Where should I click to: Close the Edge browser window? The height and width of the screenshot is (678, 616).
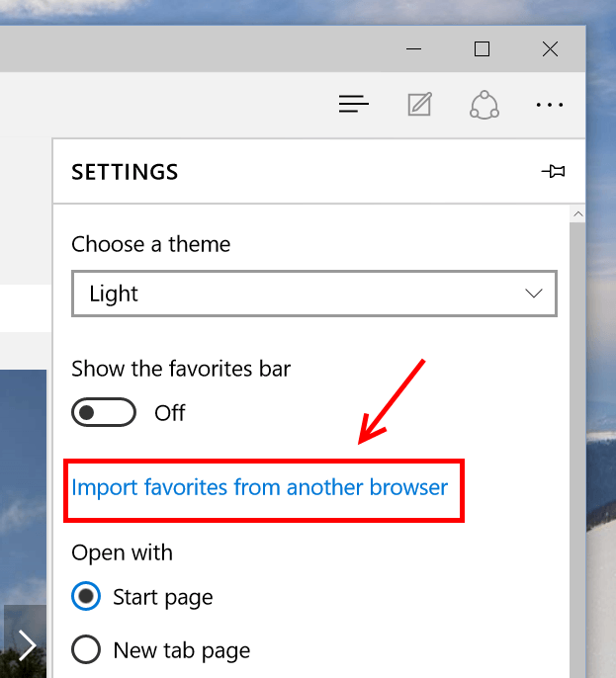coord(550,48)
